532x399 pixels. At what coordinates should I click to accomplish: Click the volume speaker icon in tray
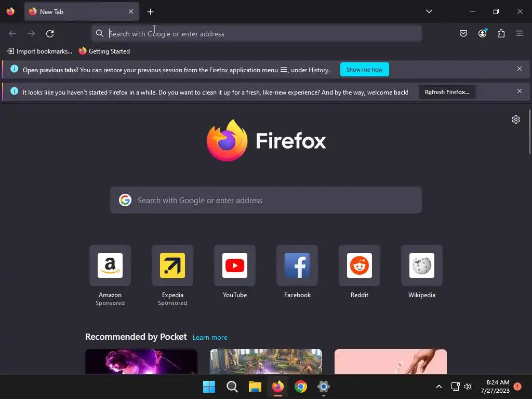(468, 387)
